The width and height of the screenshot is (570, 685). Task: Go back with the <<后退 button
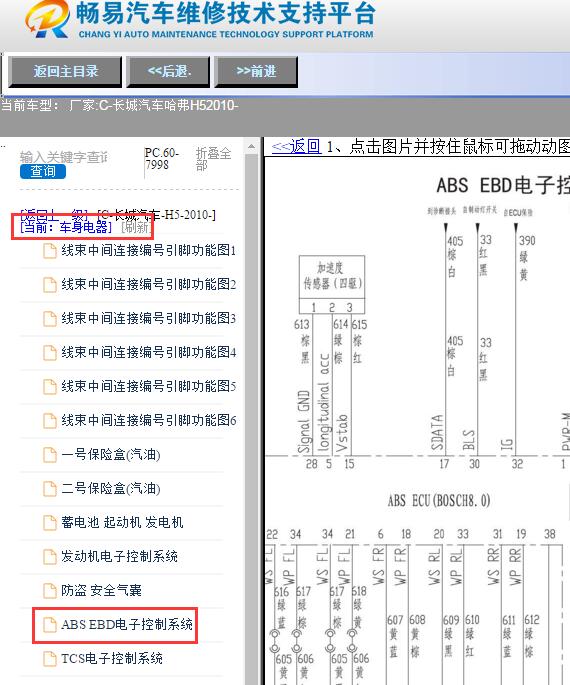pos(168,72)
